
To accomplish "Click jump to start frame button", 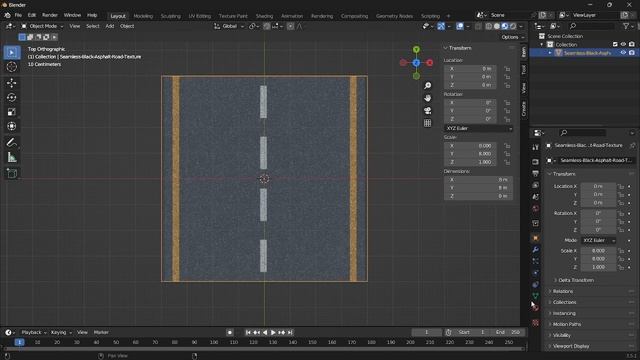I will [x=248, y=333].
